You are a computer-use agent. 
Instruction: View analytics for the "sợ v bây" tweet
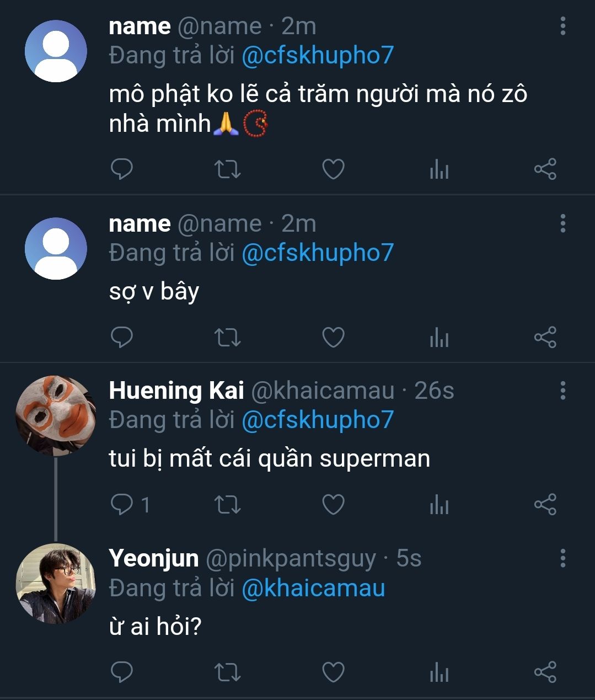(439, 337)
